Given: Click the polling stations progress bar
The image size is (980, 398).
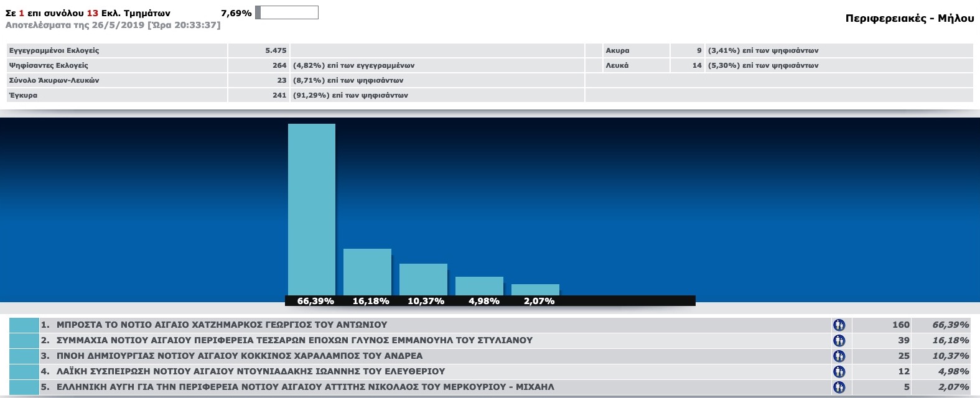Looking at the screenshot, I should click(287, 12).
